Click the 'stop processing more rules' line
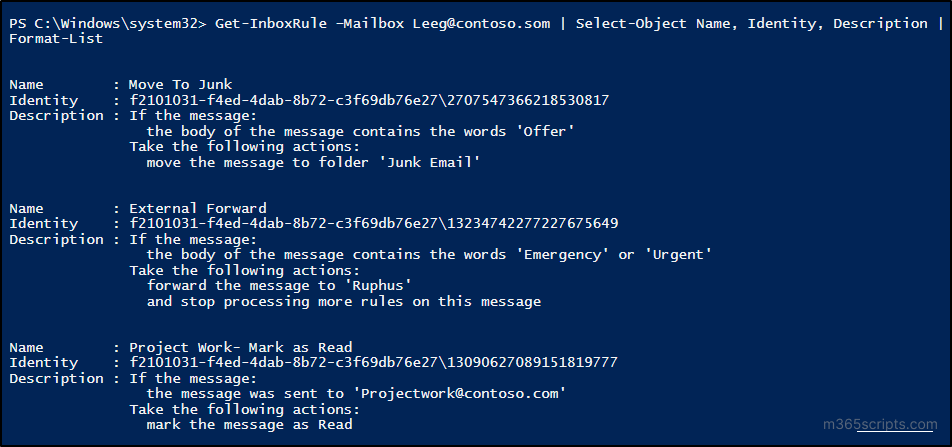The image size is (952, 447). coord(343,301)
